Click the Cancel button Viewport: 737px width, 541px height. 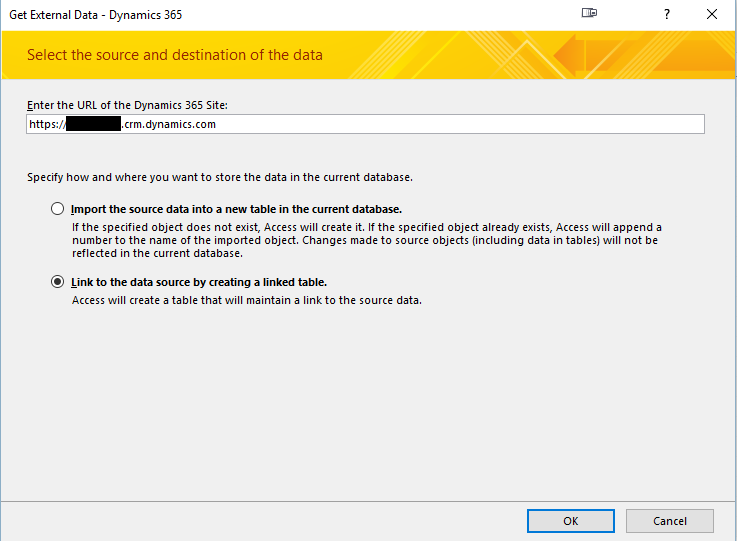(x=670, y=521)
